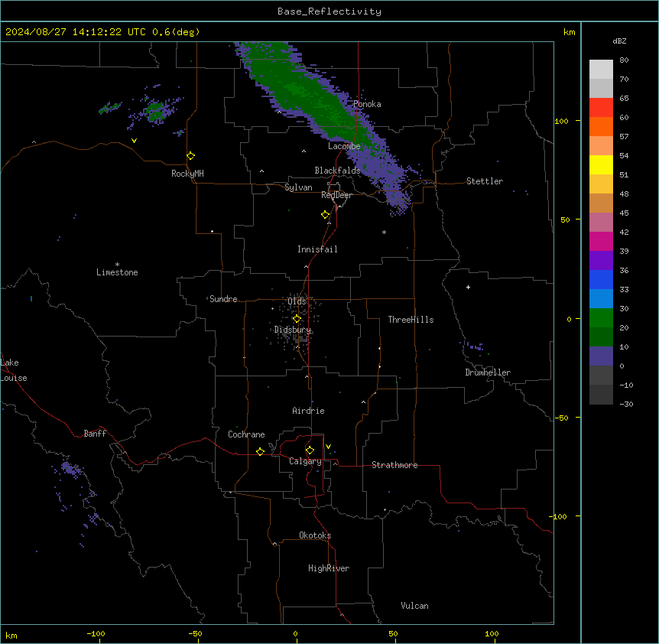Select the yellow diamond marker at Olds

(x=297, y=319)
